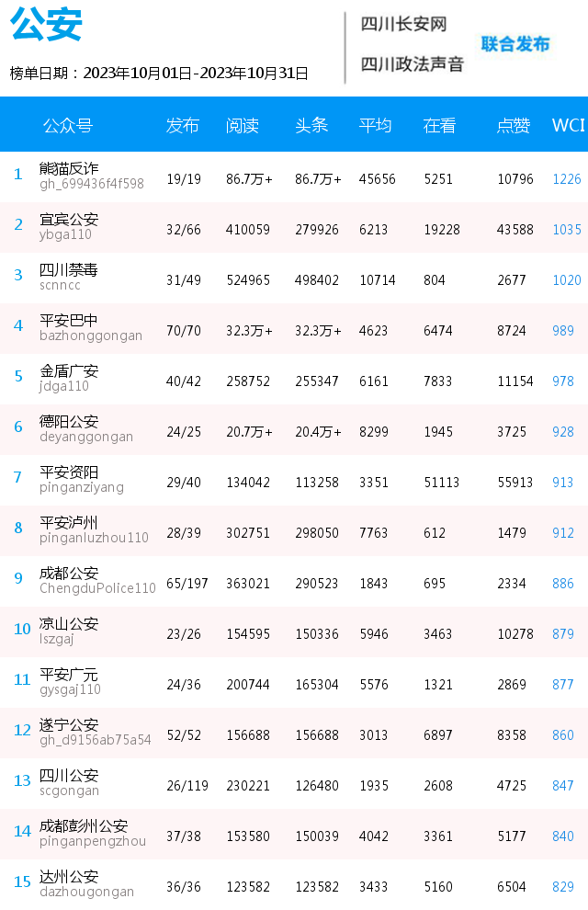588x910 pixels.
Task: Open the 熊猫反诈 account entry
Action: click(68, 168)
